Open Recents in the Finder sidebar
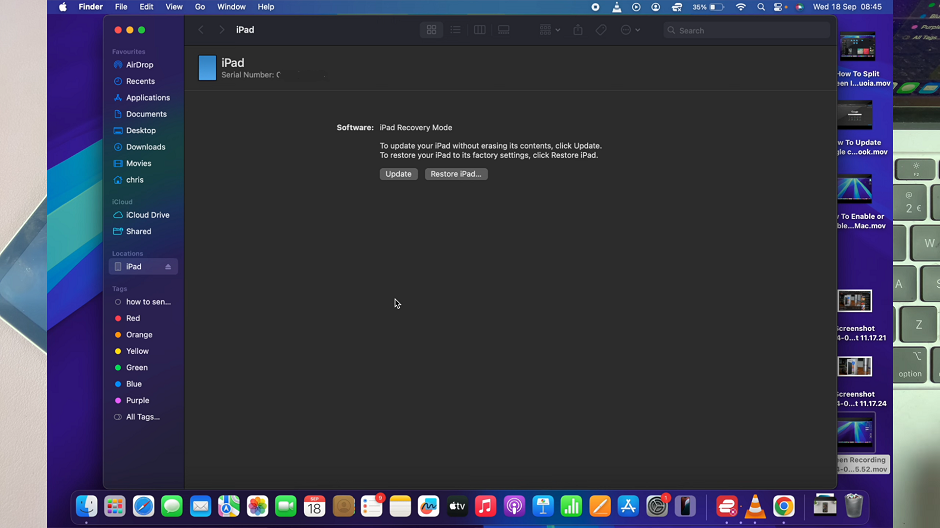This screenshot has width=940, height=528. tap(140, 81)
